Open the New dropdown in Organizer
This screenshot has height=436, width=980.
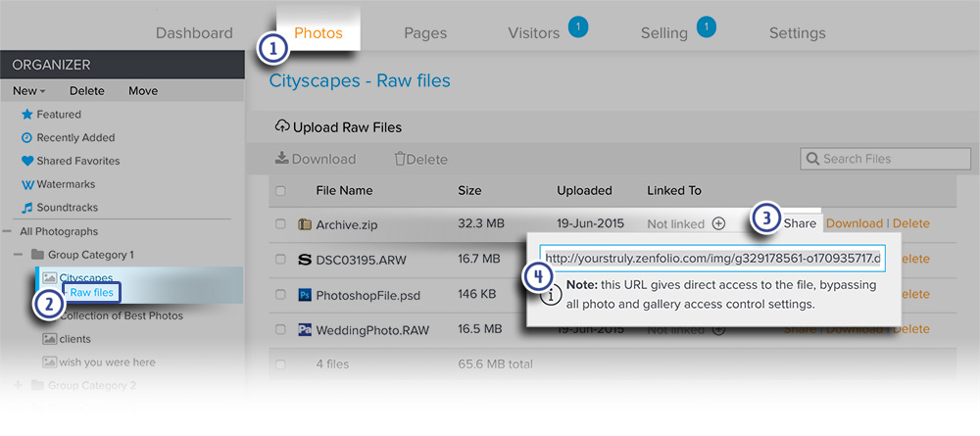[x=28, y=91]
